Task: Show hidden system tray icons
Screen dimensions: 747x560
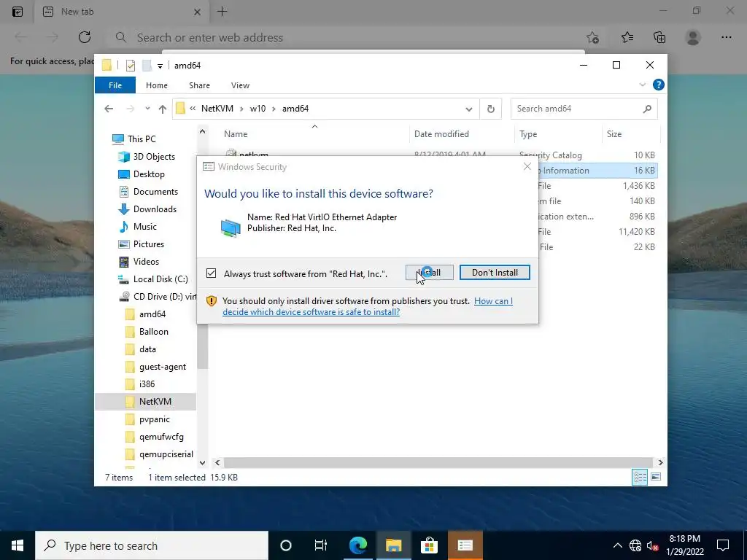Action: (617, 545)
